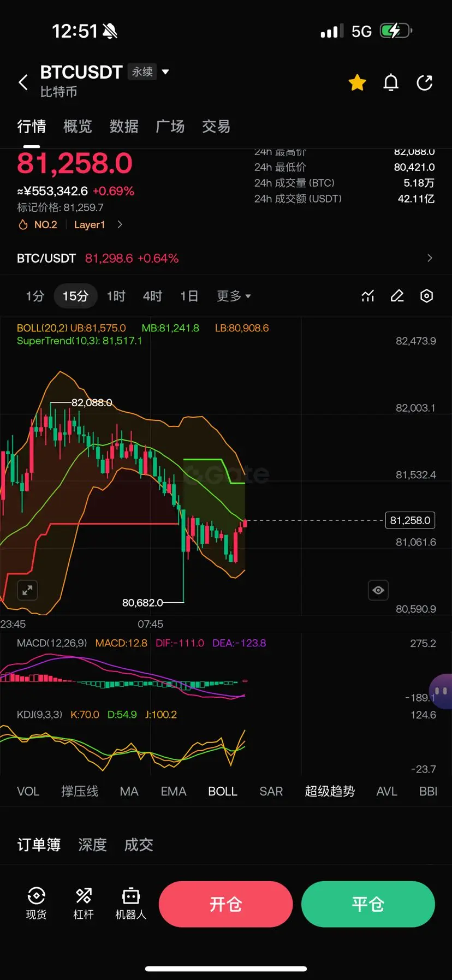Switch to the 概览 tab

coord(78,127)
